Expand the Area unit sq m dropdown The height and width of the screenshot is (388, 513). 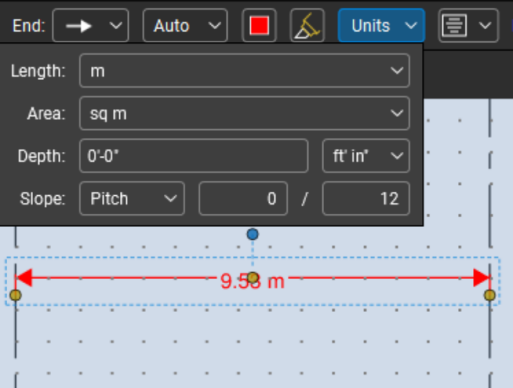(244, 113)
